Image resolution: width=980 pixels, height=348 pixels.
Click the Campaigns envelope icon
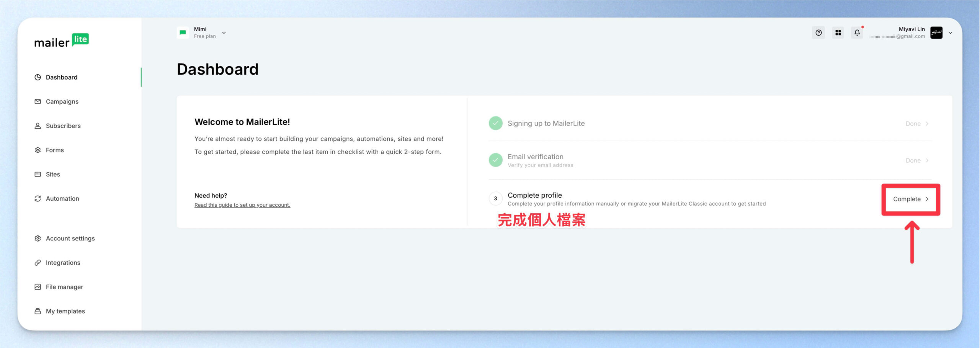click(x=38, y=101)
